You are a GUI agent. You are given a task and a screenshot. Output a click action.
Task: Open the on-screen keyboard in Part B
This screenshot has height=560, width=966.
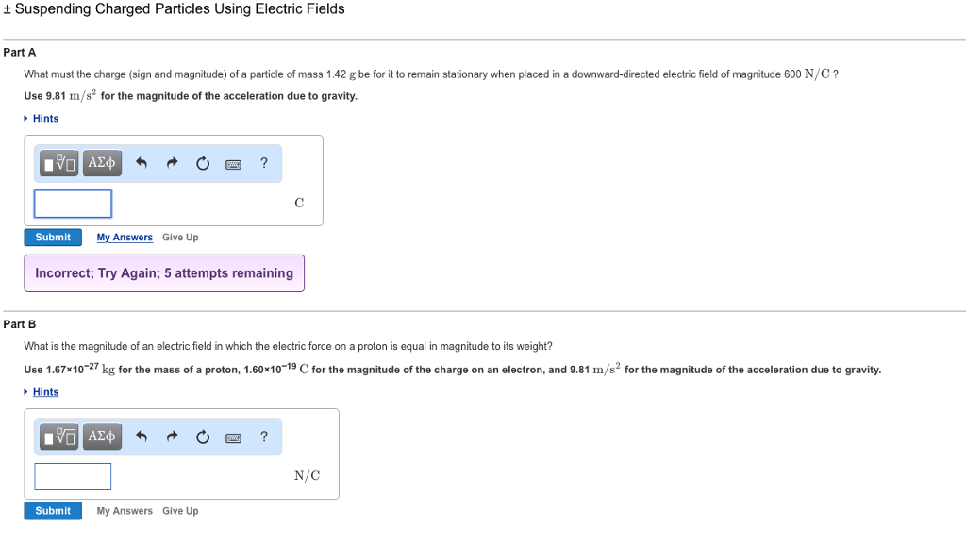click(232, 436)
